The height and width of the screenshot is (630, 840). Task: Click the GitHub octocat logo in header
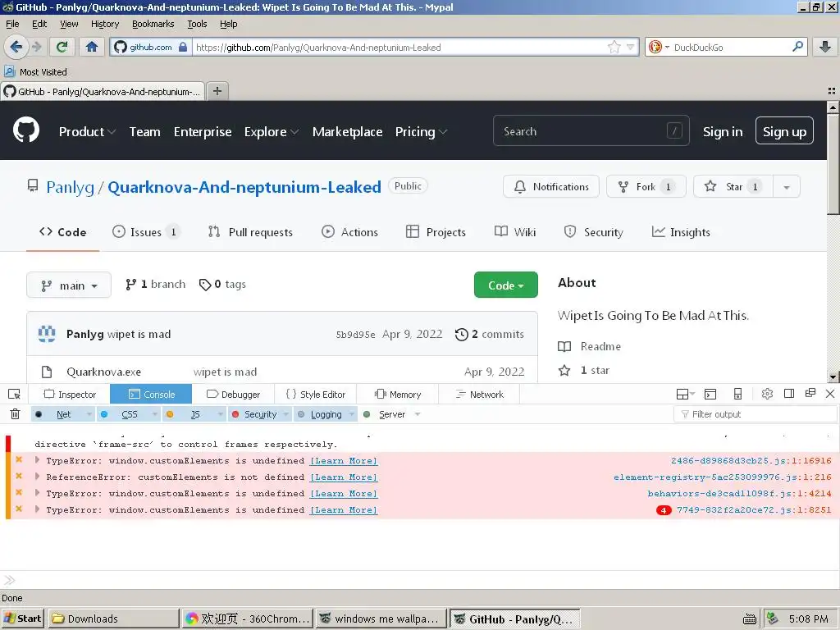pyautogui.click(x=26, y=130)
